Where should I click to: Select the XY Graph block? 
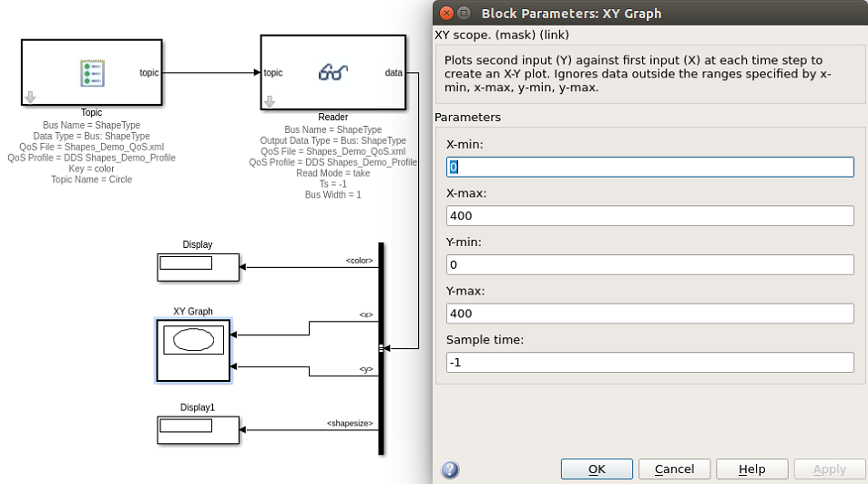pos(193,351)
